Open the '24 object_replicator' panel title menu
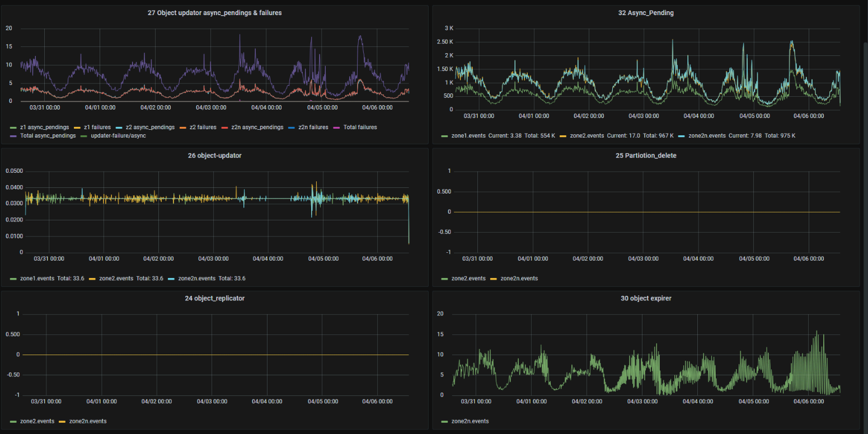This screenshot has width=868, height=434. (214, 298)
